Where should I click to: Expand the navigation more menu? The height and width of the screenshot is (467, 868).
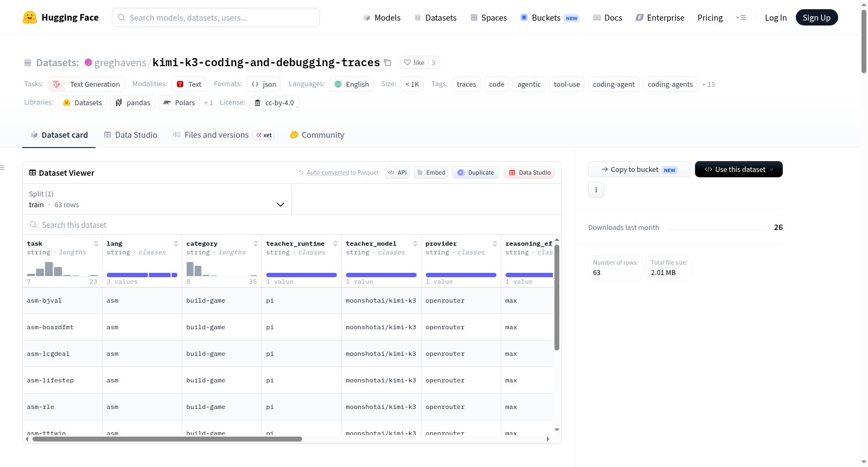[741, 17]
